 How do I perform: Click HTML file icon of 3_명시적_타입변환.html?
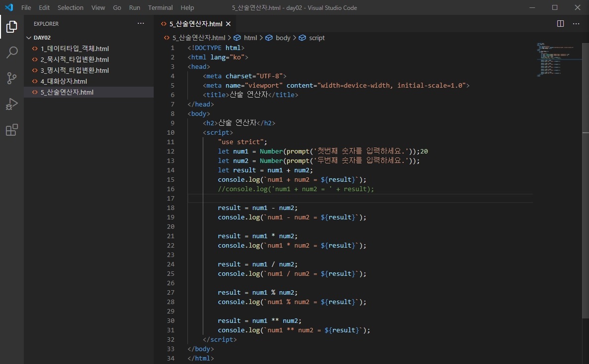pyautogui.click(x=35, y=70)
